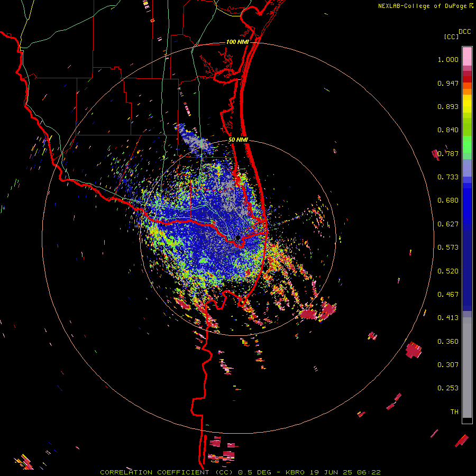Click the TH threshold label
The height and width of the screenshot is (476, 476).
click(x=454, y=412)
